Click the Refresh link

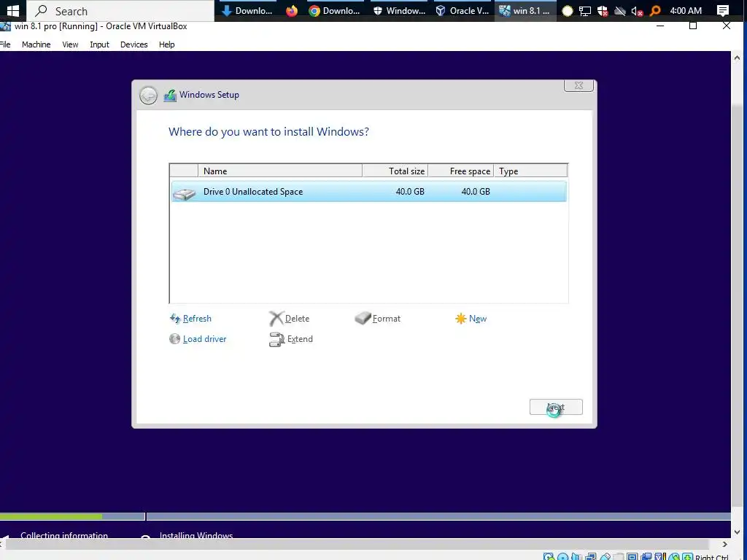coord(197,319)
